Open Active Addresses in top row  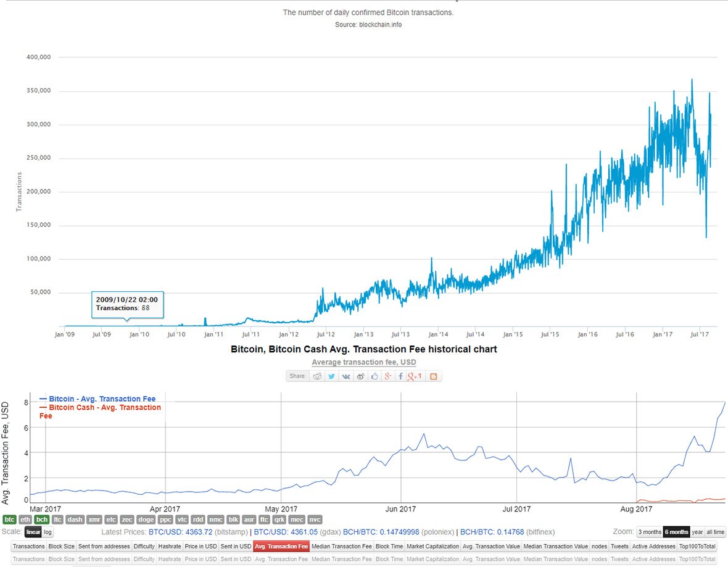tap(654, 547)
